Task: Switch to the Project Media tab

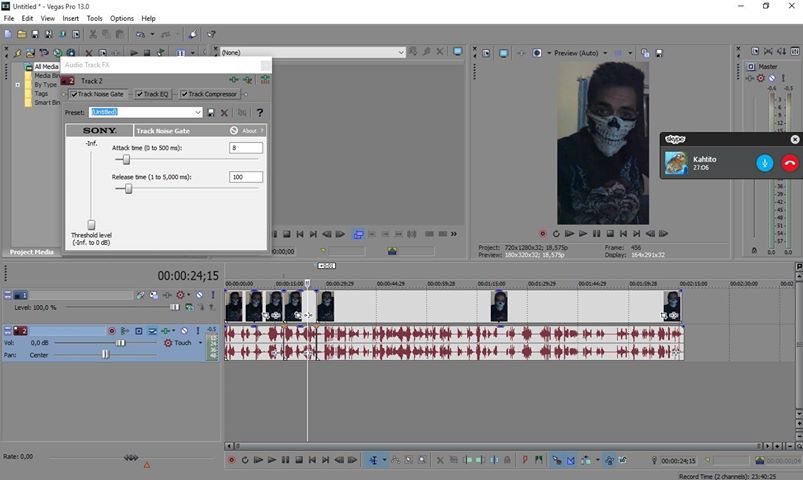Action: [x=31, y=252]
